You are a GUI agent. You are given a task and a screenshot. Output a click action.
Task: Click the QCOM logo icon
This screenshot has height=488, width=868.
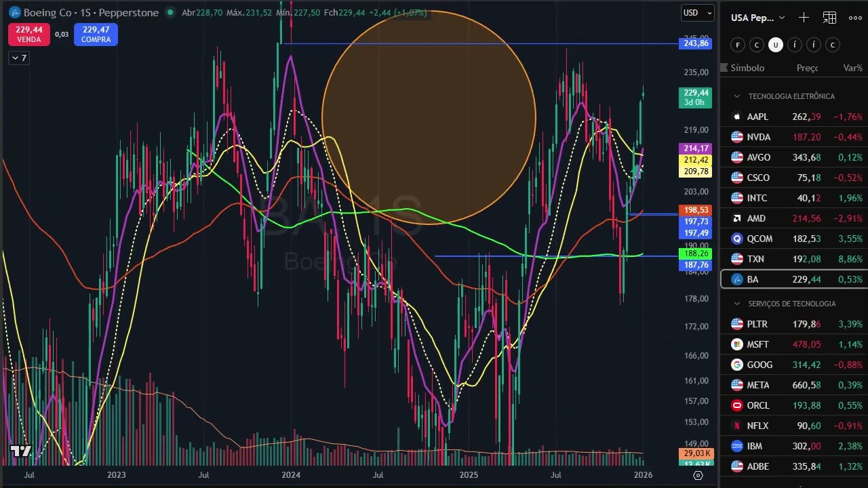pos(737,239)
